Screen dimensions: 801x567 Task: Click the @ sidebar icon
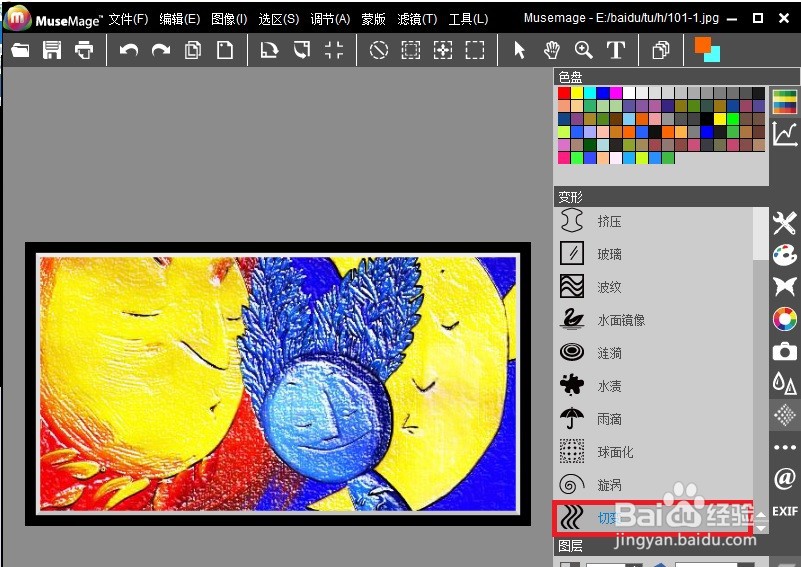(785, 479)
